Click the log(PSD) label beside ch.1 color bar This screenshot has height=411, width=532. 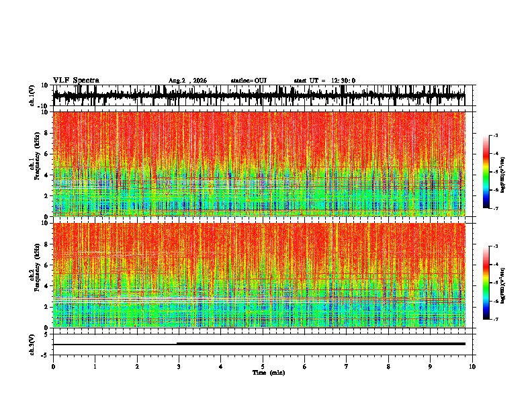(x=503, y=175)
